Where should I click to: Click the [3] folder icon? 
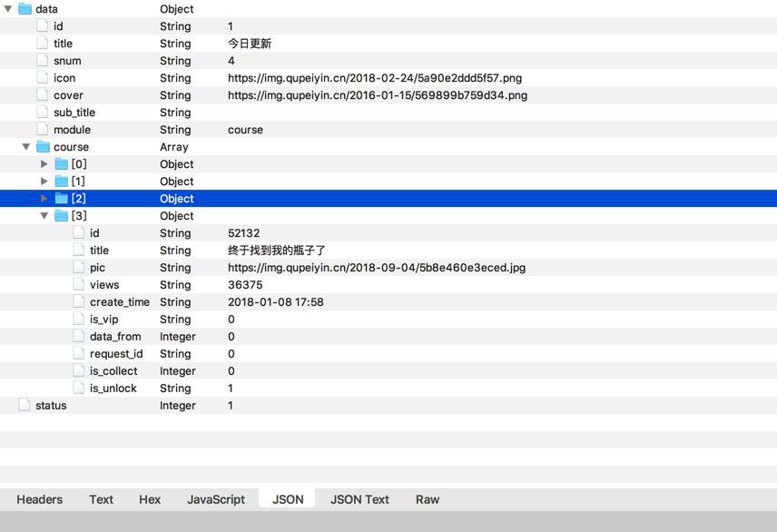click(61, 216)
